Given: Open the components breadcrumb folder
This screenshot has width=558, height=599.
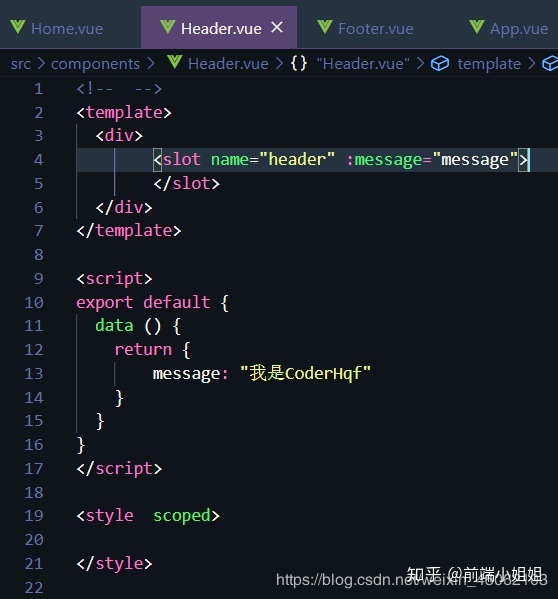Looking at the screenshot, I should [95, 64].
